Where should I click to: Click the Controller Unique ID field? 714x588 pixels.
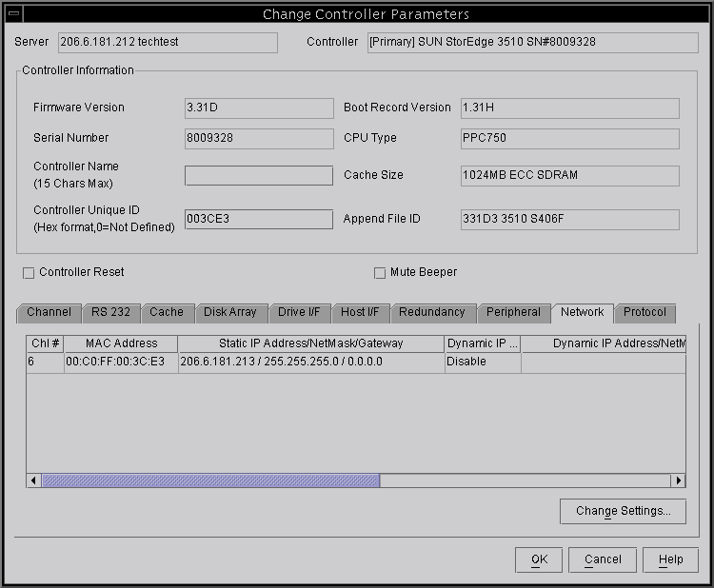259,219
